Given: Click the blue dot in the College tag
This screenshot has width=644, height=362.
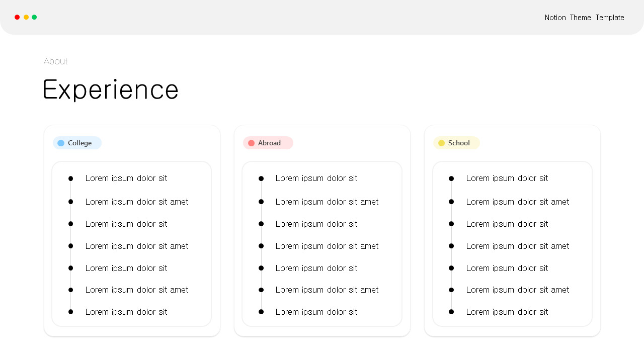Looking at the screenshot, I should pos(61,143).
